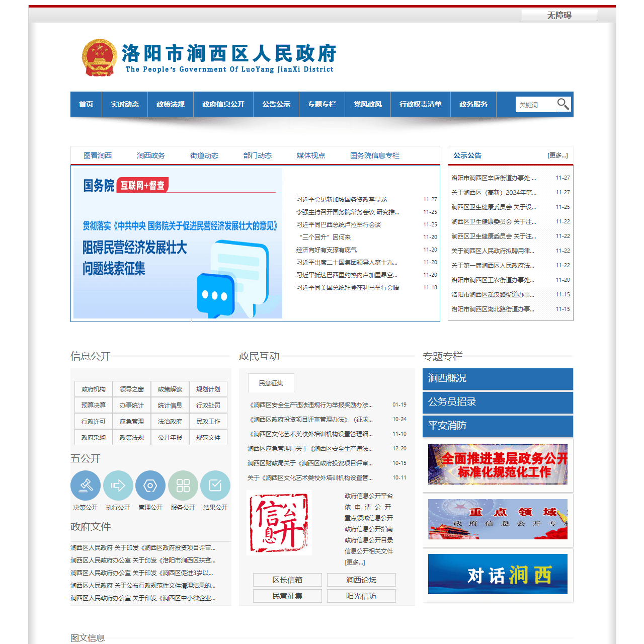Screen dimensions: 644x644
Task: Switch to the 部门动态 tab
Action: pos(258,155)
